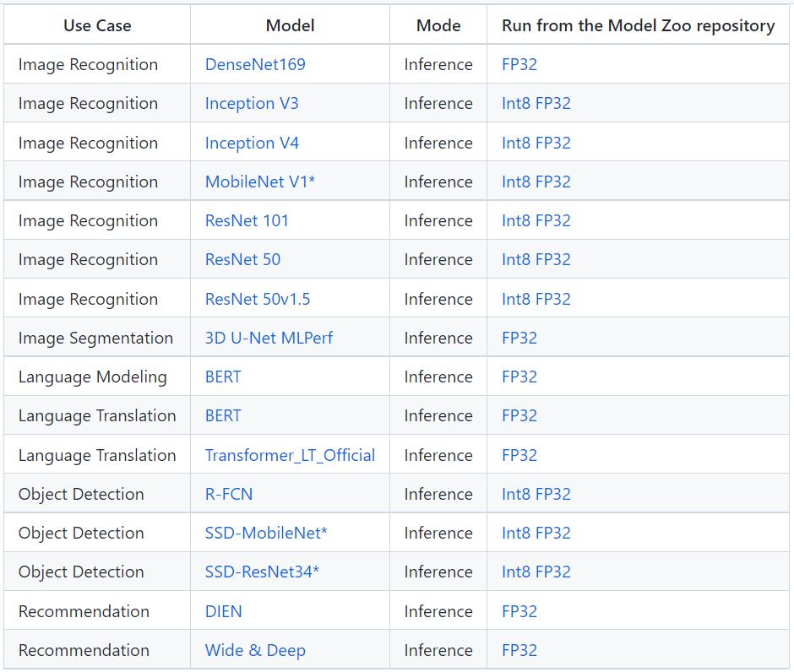Click BERT link in Language Modeling row
Screen dimensions: 794x672
tap(223, 377)
